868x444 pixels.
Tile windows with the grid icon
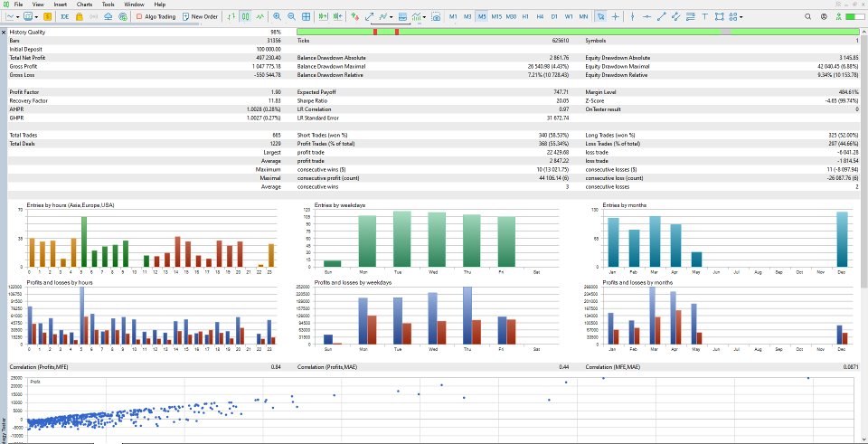click(307, 16)
